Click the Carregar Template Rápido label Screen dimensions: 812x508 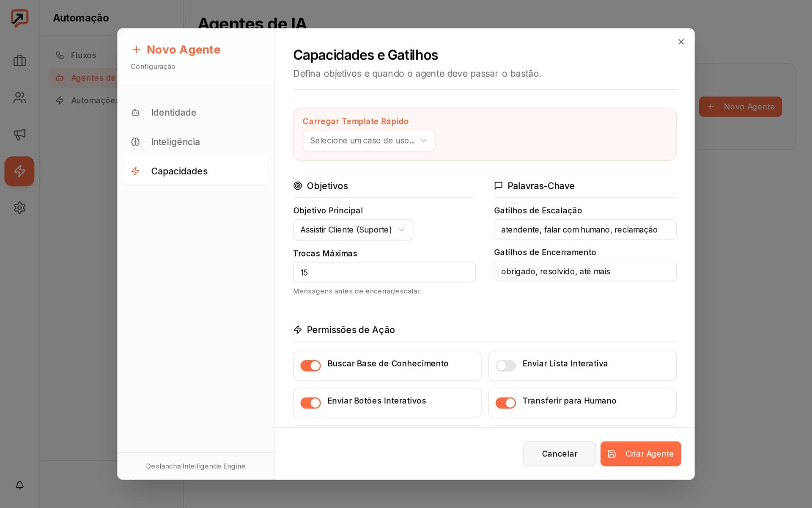click(355, 121)
